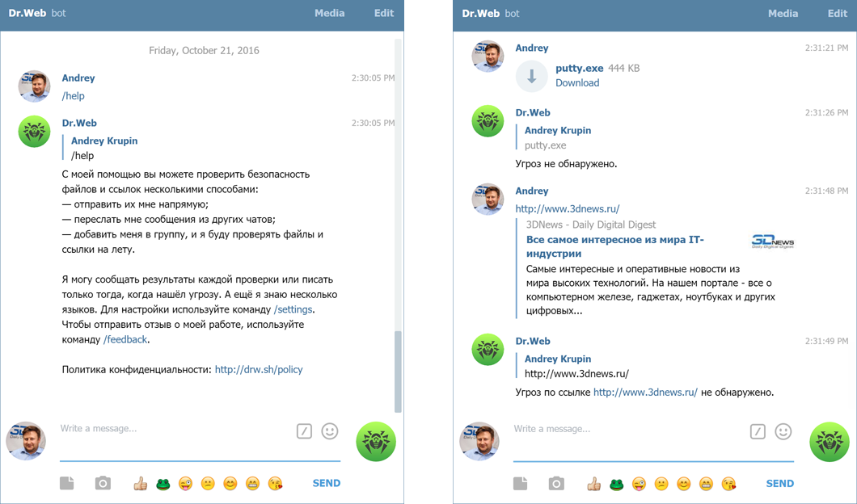Open Media in the left chat header
Viewport: 857px width, 504px height.
point(330,13)
